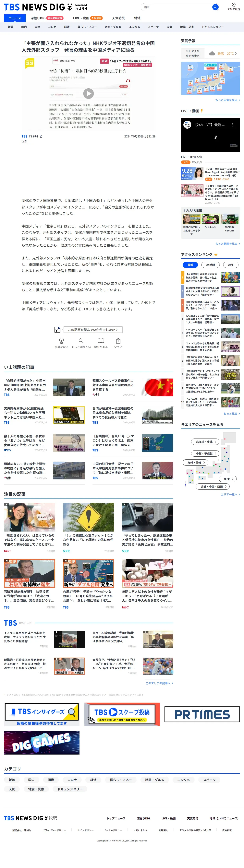The width and height of the screenshot is (244, 868).
Task: Click もっと天気を見る link
Action: (227, 100)
